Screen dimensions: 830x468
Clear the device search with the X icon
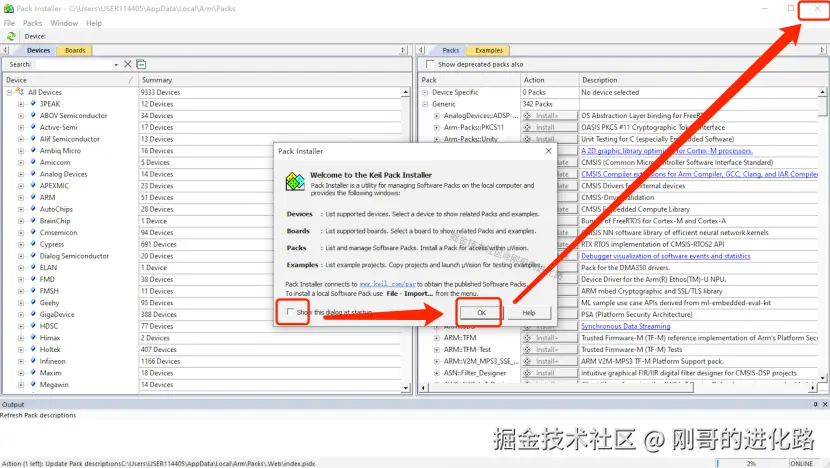(128, 64)
